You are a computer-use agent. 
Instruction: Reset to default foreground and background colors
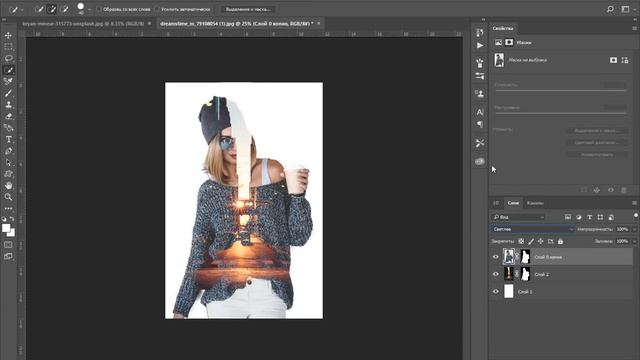pyautogui.click(x=4, y=219)
